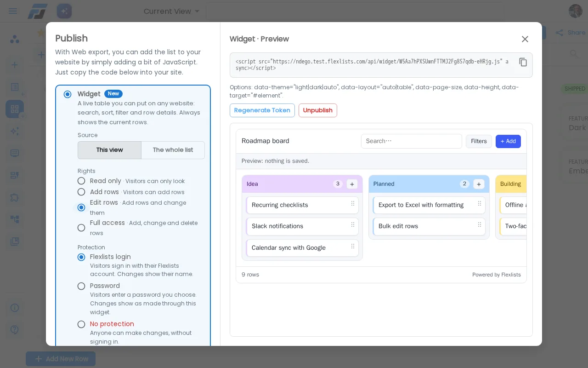Click the Planned column header

429,184
